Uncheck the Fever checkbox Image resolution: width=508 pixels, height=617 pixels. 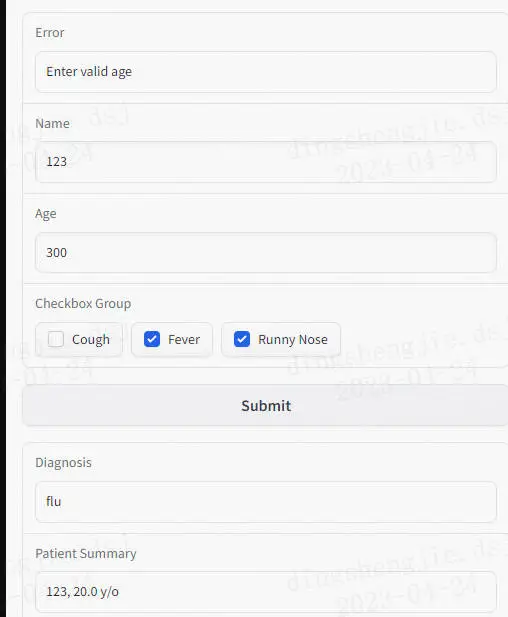pos(152,339)
